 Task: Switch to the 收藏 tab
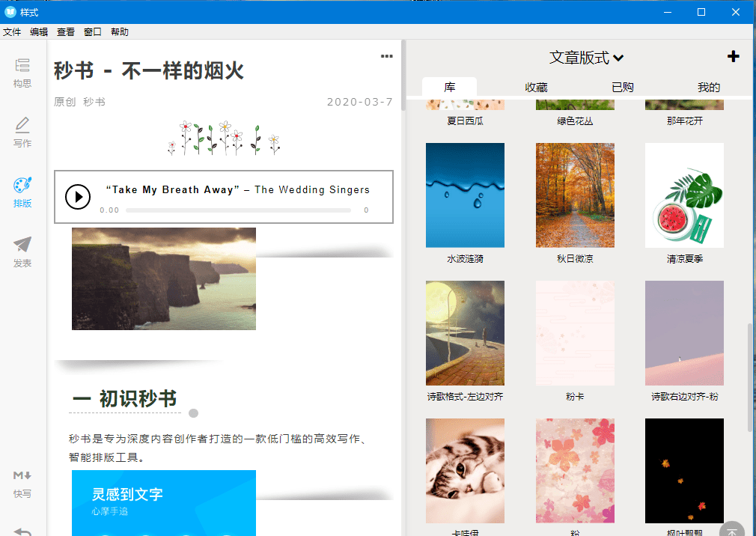coord(536,88)
